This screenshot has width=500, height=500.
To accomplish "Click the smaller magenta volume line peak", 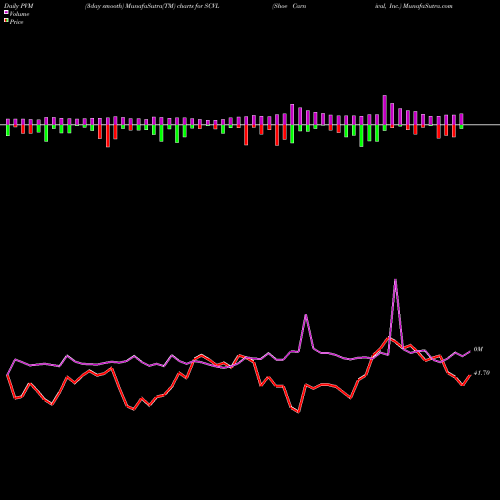I will click(306, 315).
